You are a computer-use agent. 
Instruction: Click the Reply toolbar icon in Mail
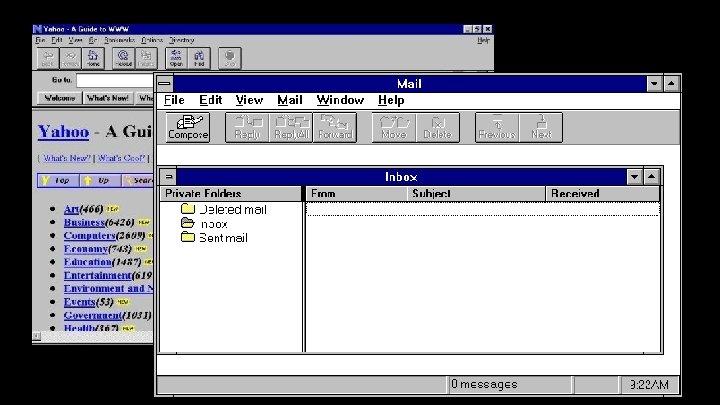[247, 128]
